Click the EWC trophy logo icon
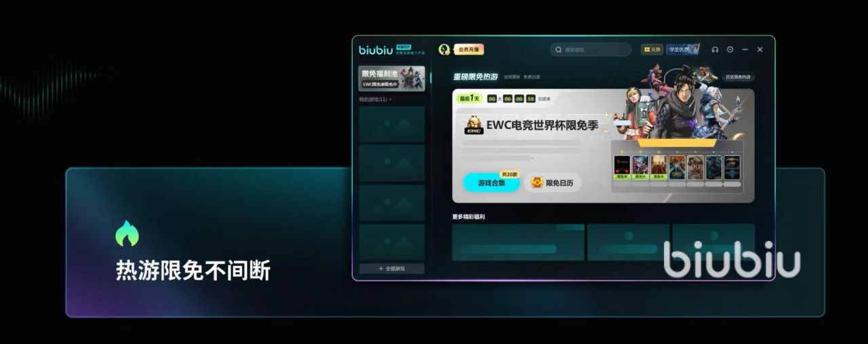Viewport: 868px width, 344px height. coord(473,125)
